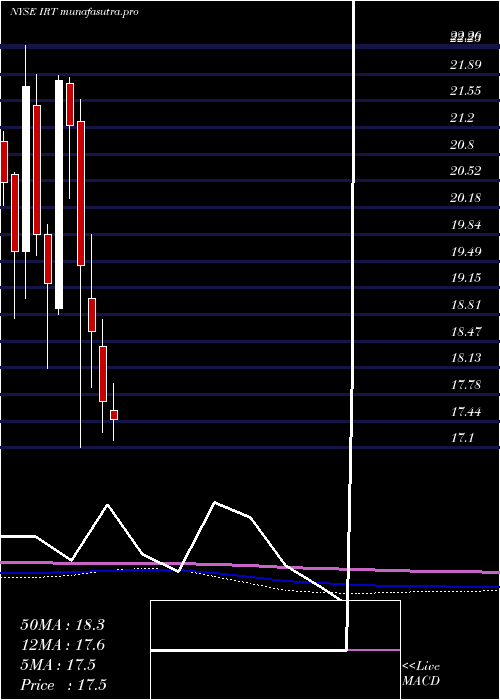
Task: Click the <<Live MACD label
Action: [x=421, y=674]
